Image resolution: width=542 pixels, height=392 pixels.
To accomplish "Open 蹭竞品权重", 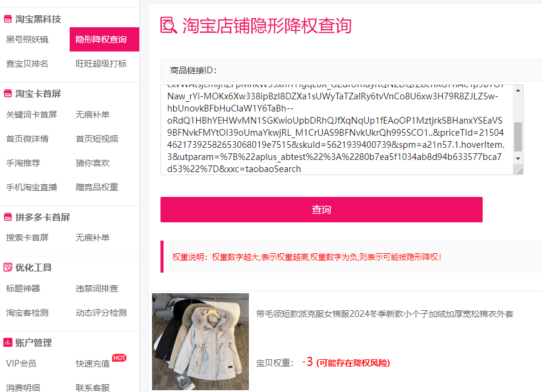I will tap(97, 187).
